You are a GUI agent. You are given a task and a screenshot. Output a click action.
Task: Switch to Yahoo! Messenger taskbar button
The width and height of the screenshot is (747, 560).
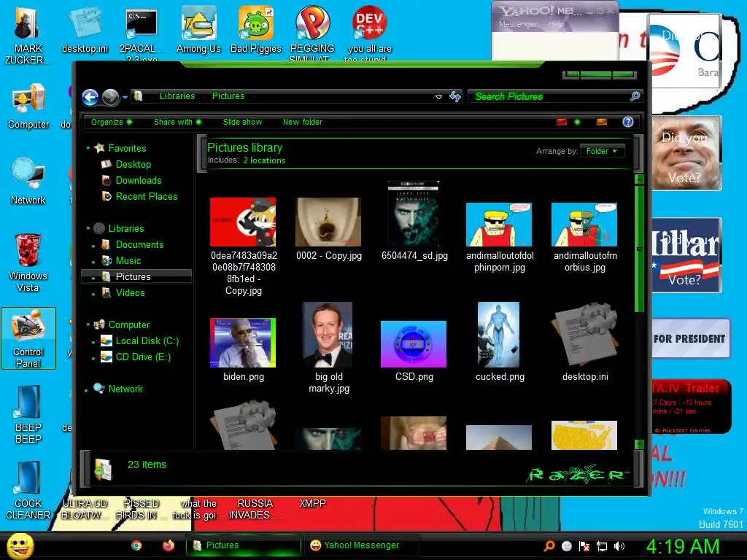tap(360, 545)
